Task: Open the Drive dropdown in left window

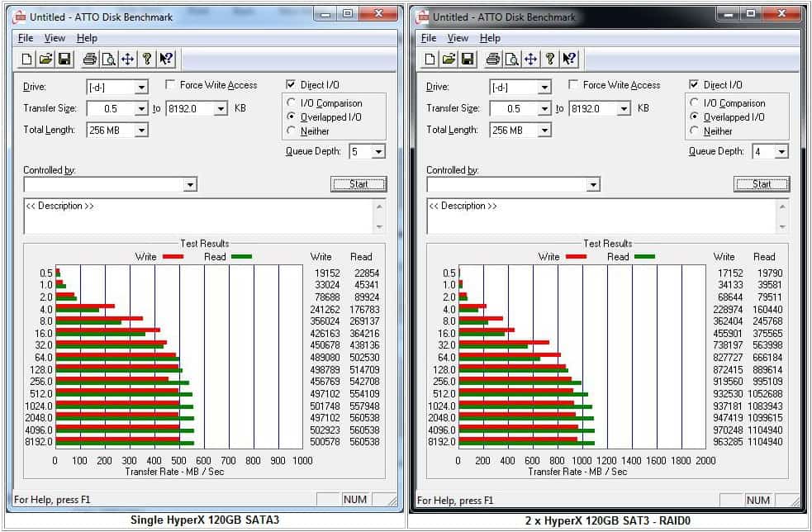Action: tap(141, 88)
